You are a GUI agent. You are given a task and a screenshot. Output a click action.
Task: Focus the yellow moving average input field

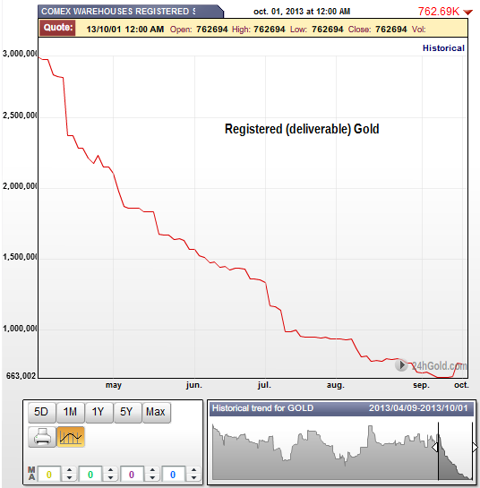49,474
